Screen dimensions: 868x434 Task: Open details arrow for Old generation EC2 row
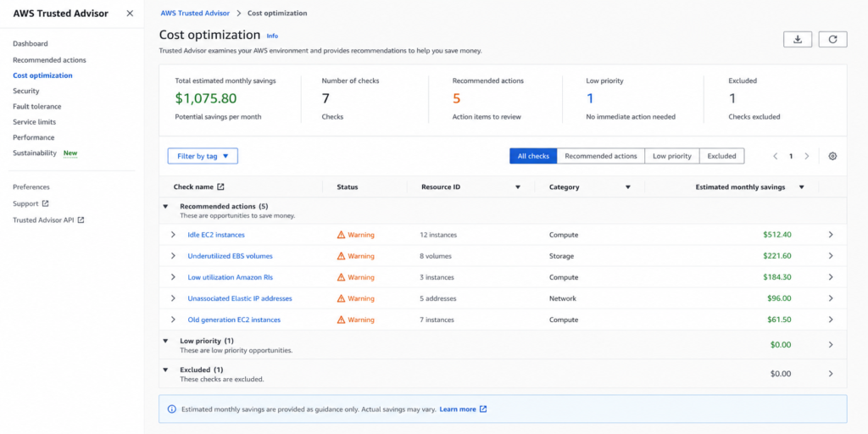(831, 320)
